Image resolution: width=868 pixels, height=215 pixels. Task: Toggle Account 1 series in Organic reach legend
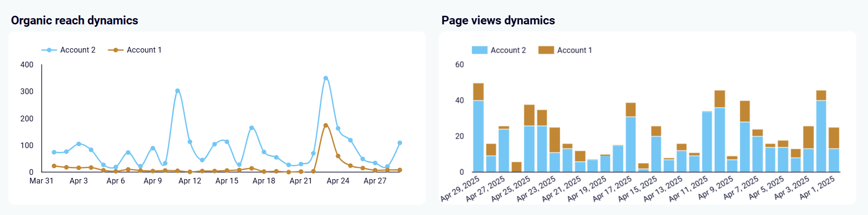[144, 50]
